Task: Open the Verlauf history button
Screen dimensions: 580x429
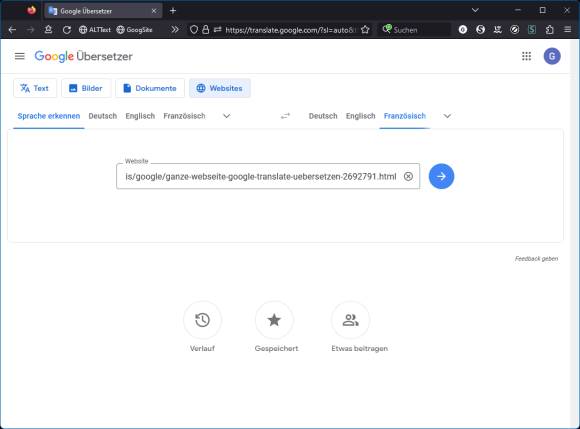Action: 202,320
